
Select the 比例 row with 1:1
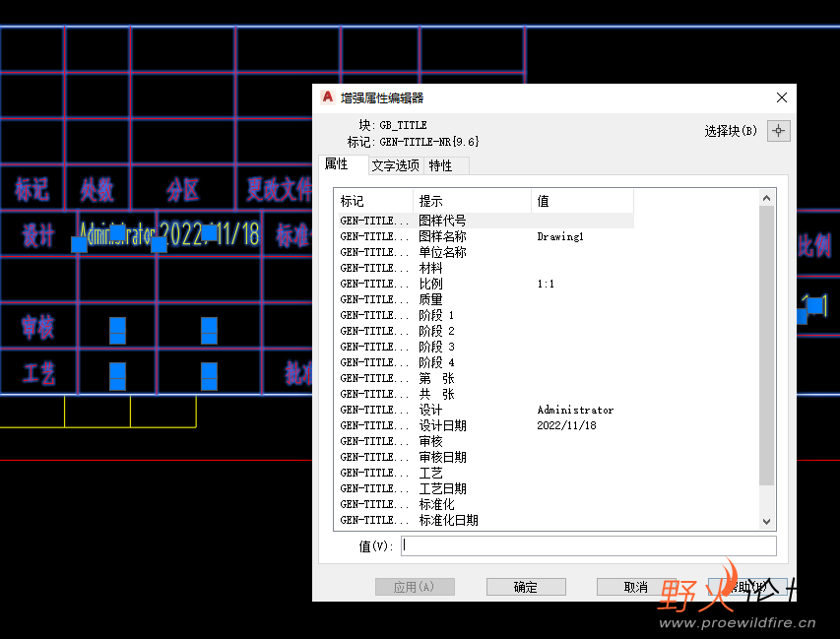485,284
